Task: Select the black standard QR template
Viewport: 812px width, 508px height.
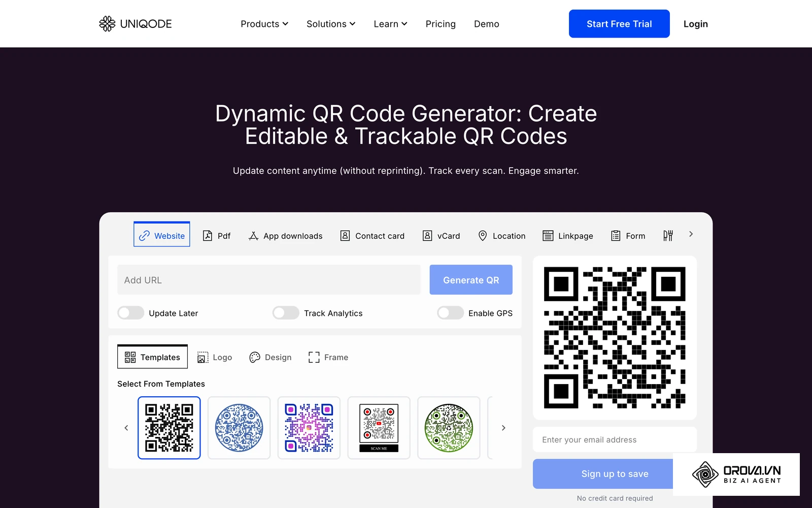Action: [169, 428]
